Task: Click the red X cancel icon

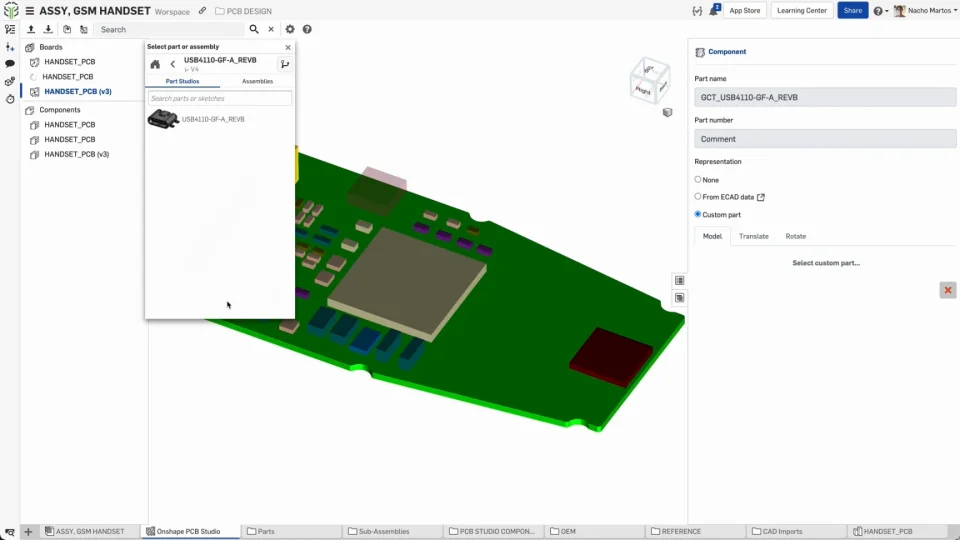Action: 947,290
